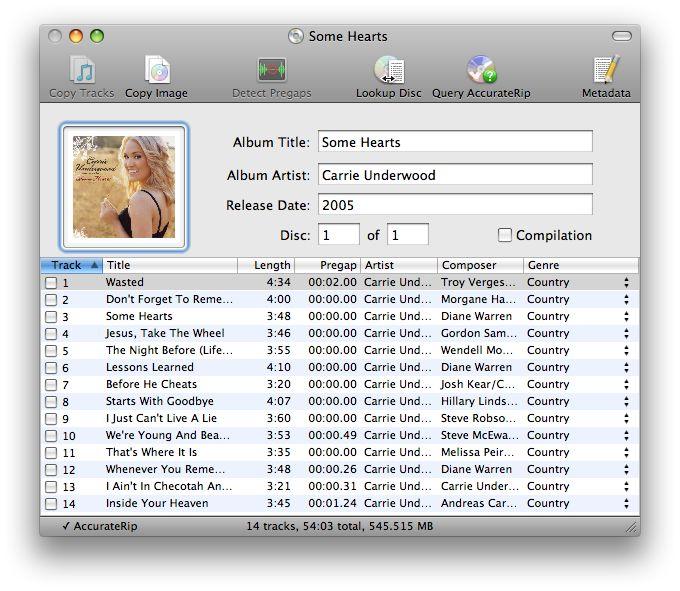680x591 pixels.
Task: Open genre dropdown for track 1 Wasted
Action: 626,283
